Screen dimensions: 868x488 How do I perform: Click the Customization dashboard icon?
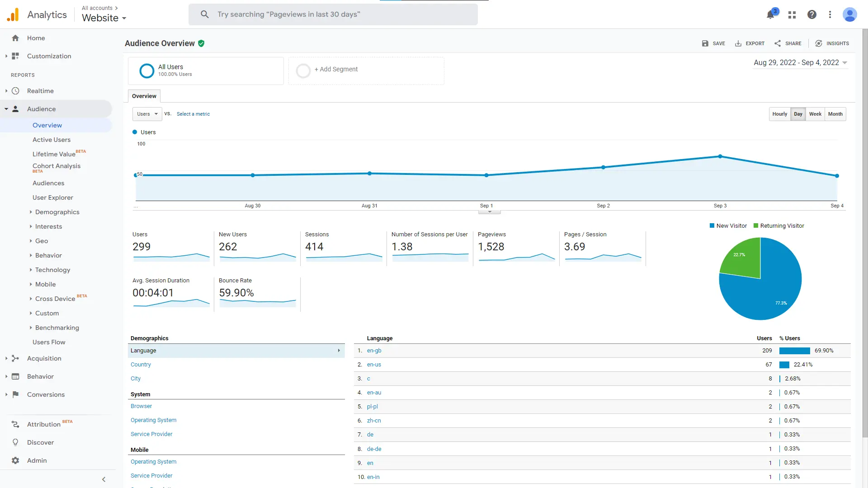tap(15, 56)
